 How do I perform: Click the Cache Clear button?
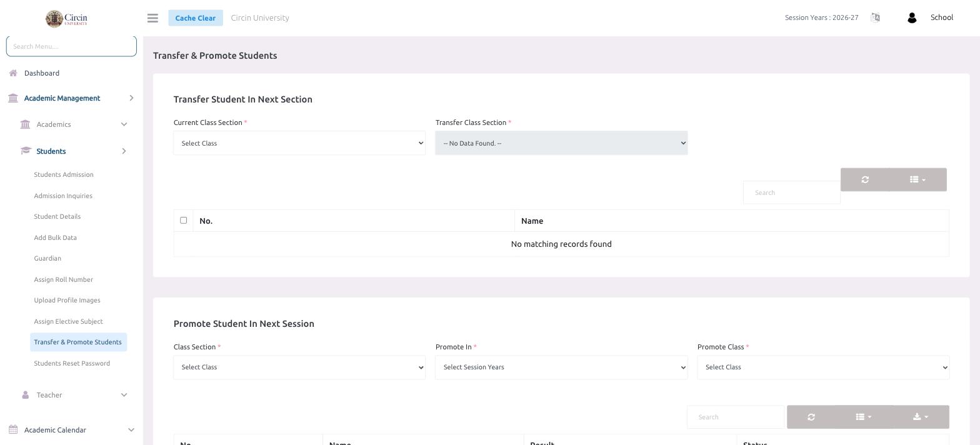195,18
